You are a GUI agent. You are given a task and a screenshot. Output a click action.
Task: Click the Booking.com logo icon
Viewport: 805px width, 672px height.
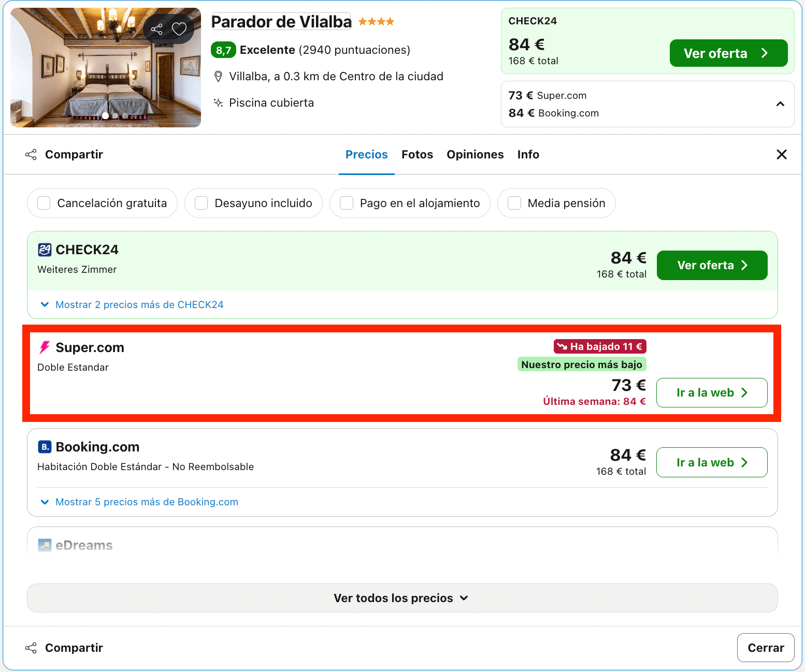[x=45, y=446]
